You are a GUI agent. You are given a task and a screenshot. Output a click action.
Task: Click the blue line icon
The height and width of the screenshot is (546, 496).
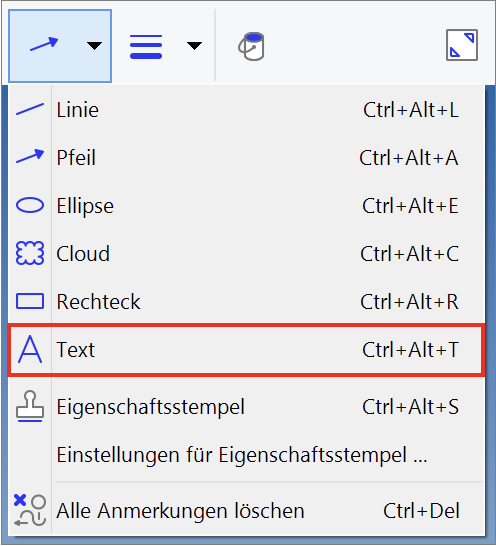(x=30, y=109)
